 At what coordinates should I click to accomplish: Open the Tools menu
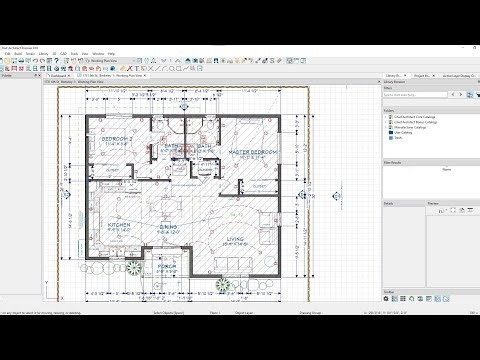pos(74,54)
